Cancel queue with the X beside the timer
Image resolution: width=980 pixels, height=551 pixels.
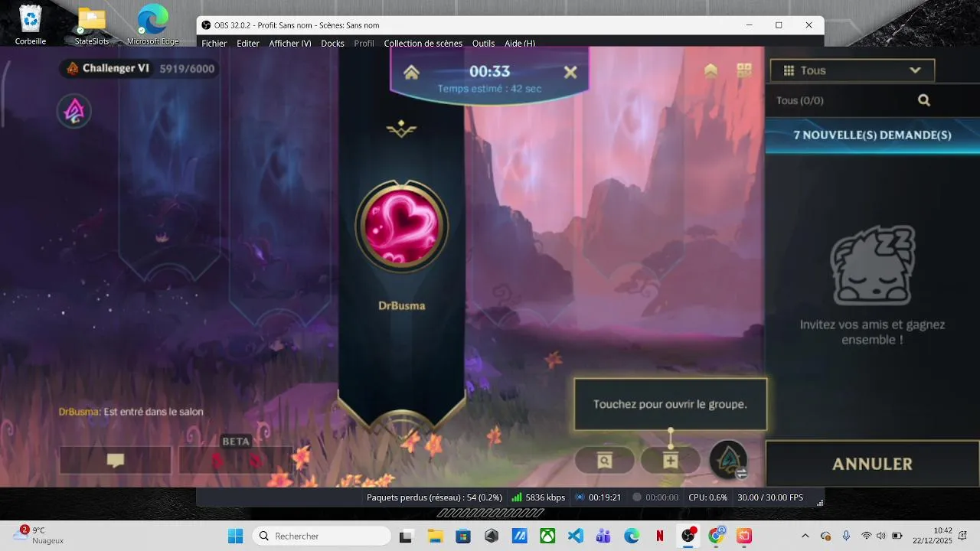[x=570, y=72]
